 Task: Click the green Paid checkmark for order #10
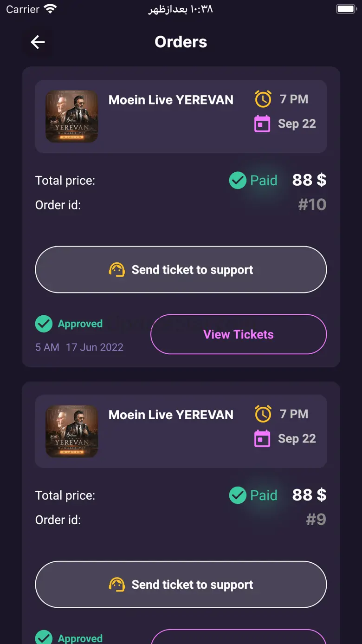(238, 180)
